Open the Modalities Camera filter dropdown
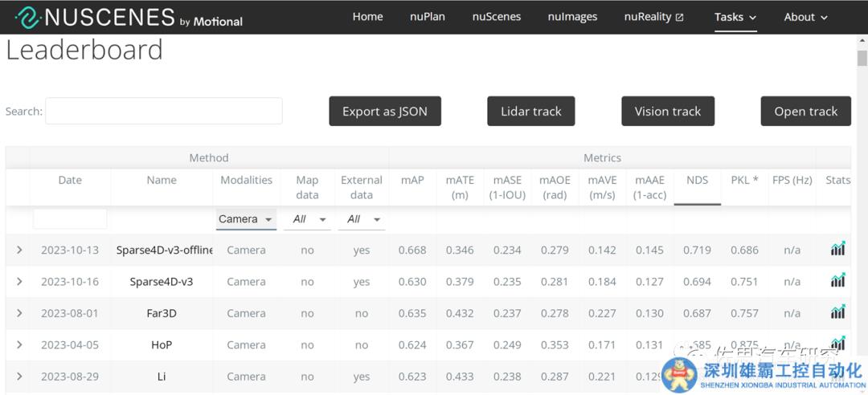Viewport: 868px width, 395px height. tap(246, 219)
